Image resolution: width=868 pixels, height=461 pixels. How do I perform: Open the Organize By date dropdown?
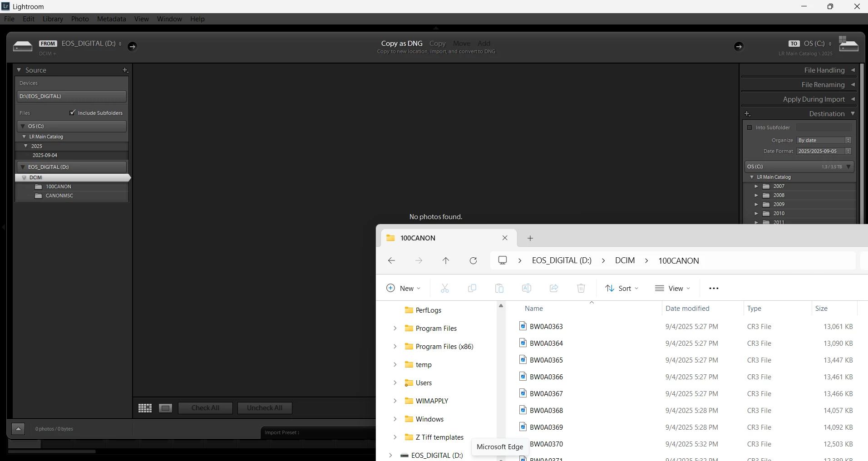[824, 140]
